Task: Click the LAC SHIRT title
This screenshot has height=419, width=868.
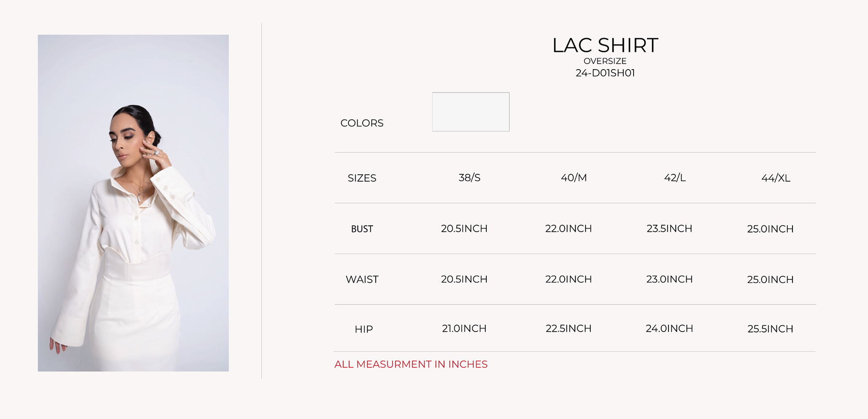Action: 605,45
